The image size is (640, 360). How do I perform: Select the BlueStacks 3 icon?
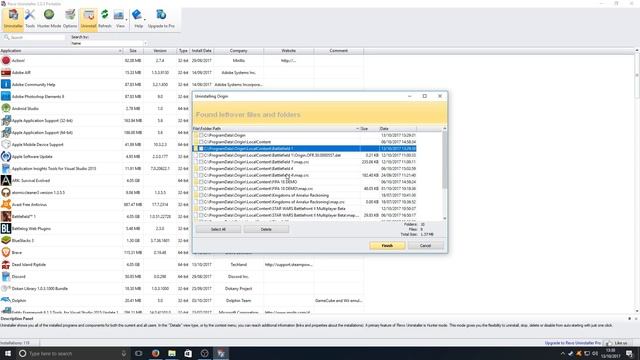tap(6, 240)
